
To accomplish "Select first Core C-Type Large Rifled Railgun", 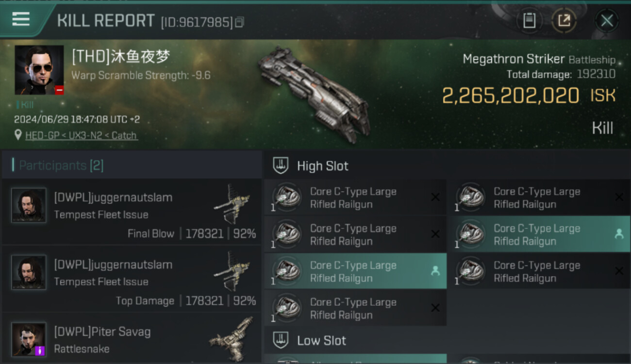I will tap(355, 198).
